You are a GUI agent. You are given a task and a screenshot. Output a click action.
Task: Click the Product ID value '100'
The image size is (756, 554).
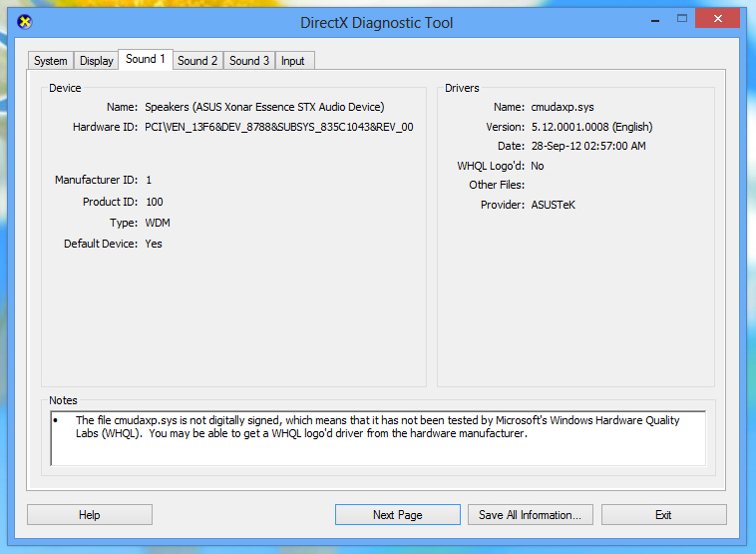tap(155, 202)
